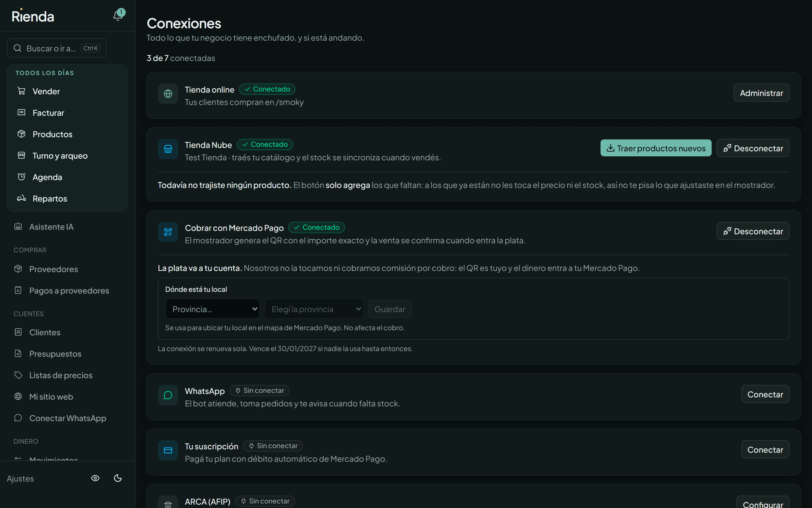This screenshot has width=812, height=508.
Task: Go to Pagos a proveedores
Action: tap(67, 291)
